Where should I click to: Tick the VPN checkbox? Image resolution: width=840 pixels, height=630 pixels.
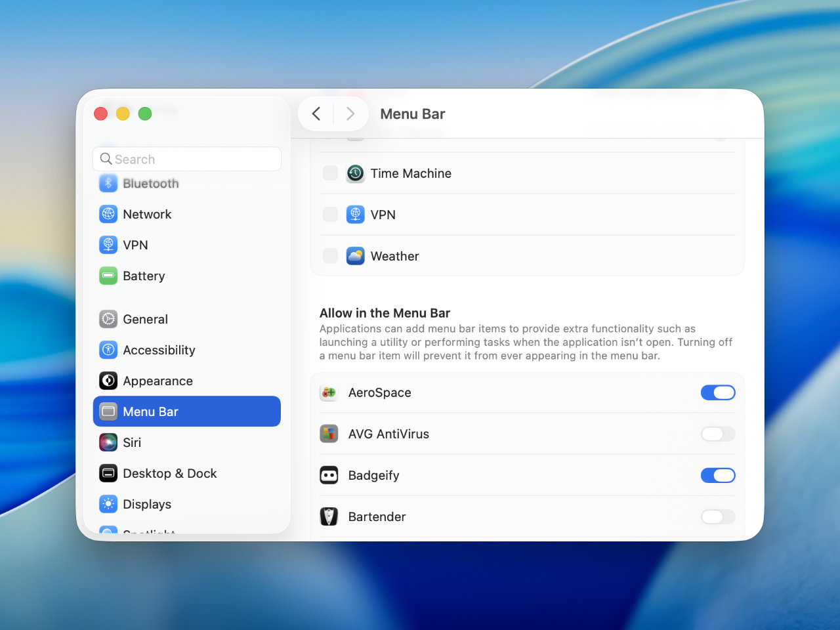(331, 215)
